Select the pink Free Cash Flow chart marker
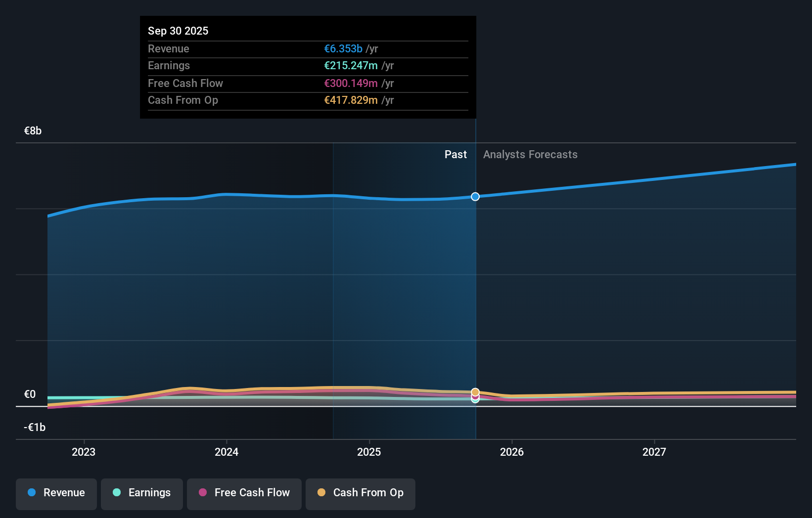Screen dimensions: 812x518 tap(475, 397)
